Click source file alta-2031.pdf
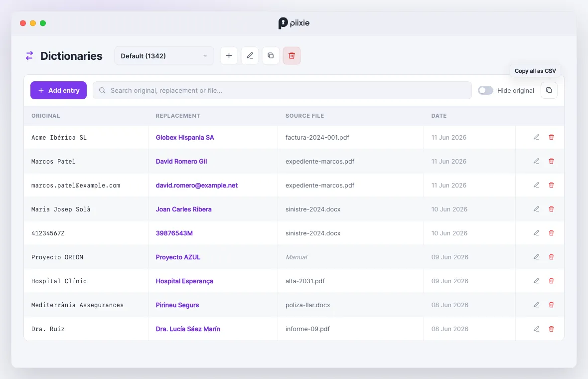588x379 pixels. (x=305, y=281)
